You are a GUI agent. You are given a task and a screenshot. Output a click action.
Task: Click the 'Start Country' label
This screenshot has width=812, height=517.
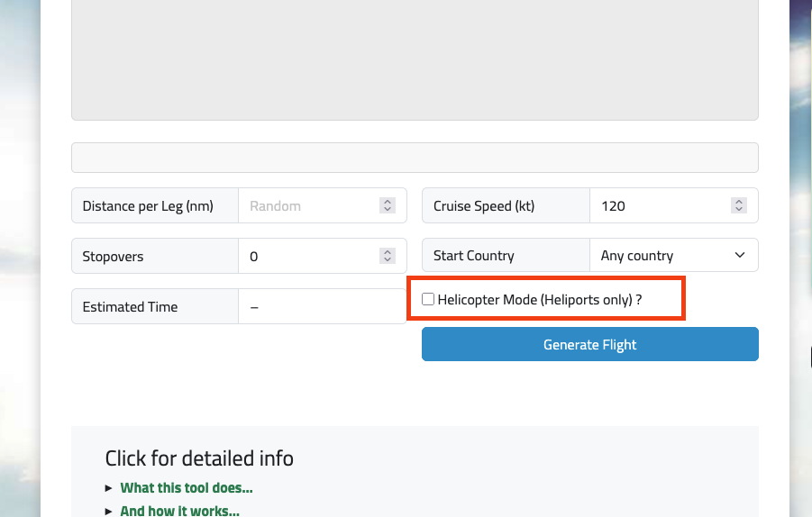pos(474,256)
